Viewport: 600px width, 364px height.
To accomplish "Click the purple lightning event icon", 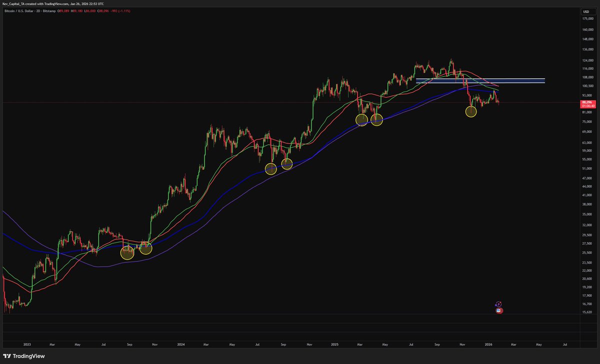I will coord(498,304).
